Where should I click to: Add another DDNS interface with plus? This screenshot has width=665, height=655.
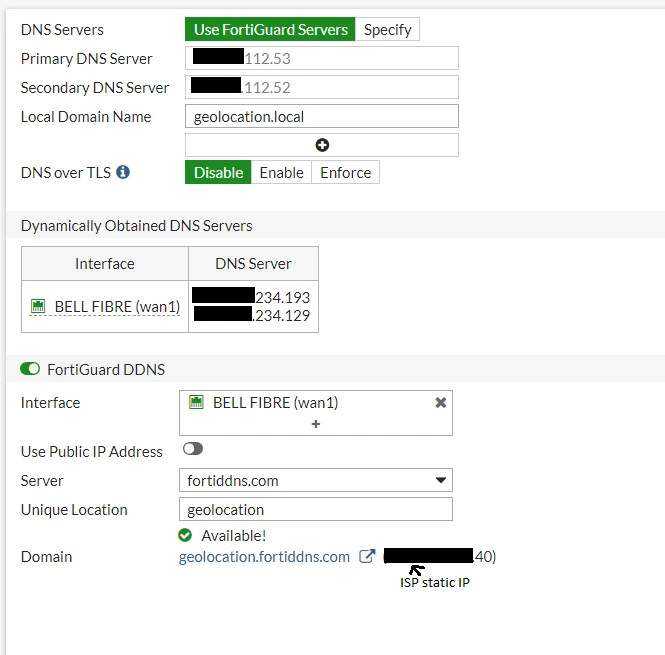(316, 424)
